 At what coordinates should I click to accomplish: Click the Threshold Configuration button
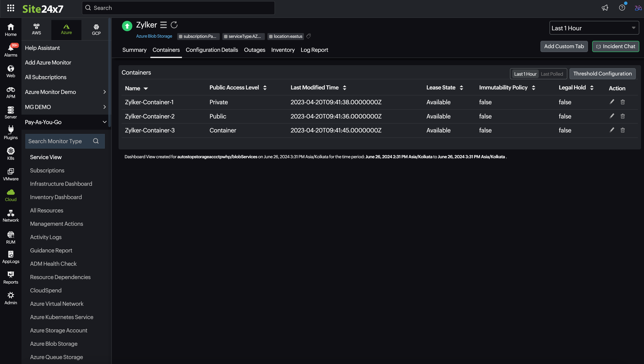click(x=602, y=74)
